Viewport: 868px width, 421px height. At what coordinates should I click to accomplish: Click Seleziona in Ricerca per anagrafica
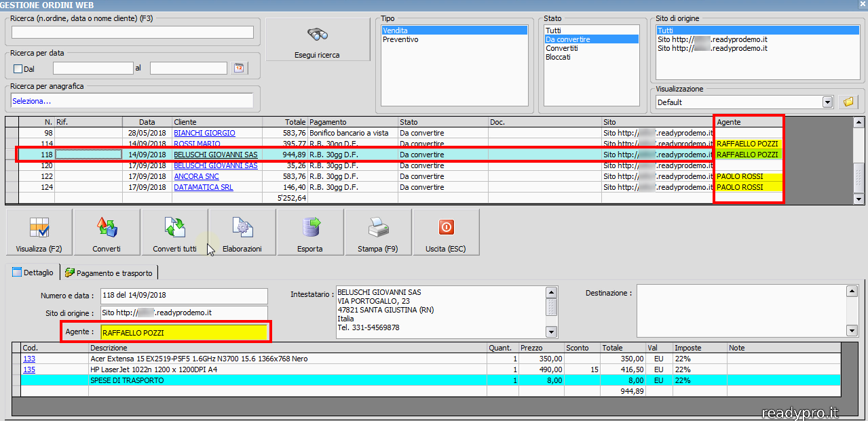pyautogui.click(x=31, y=101)
